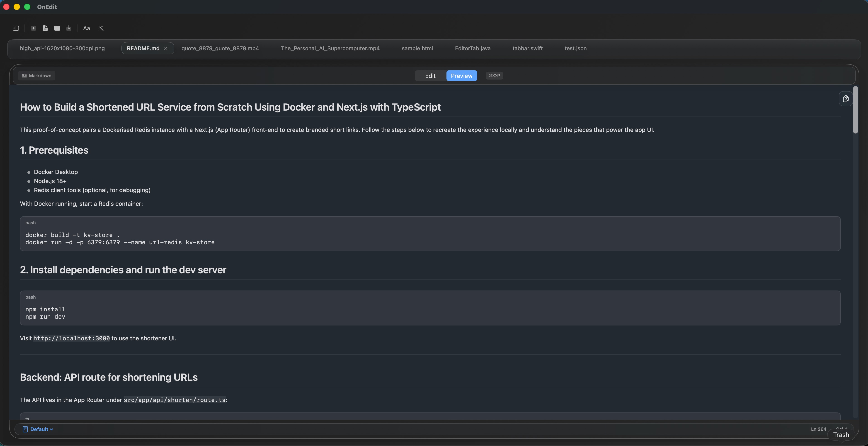Click the ⌘⇧P shortcut button
Viewport: 868px width, 446px height.
(x=494, y=76)
